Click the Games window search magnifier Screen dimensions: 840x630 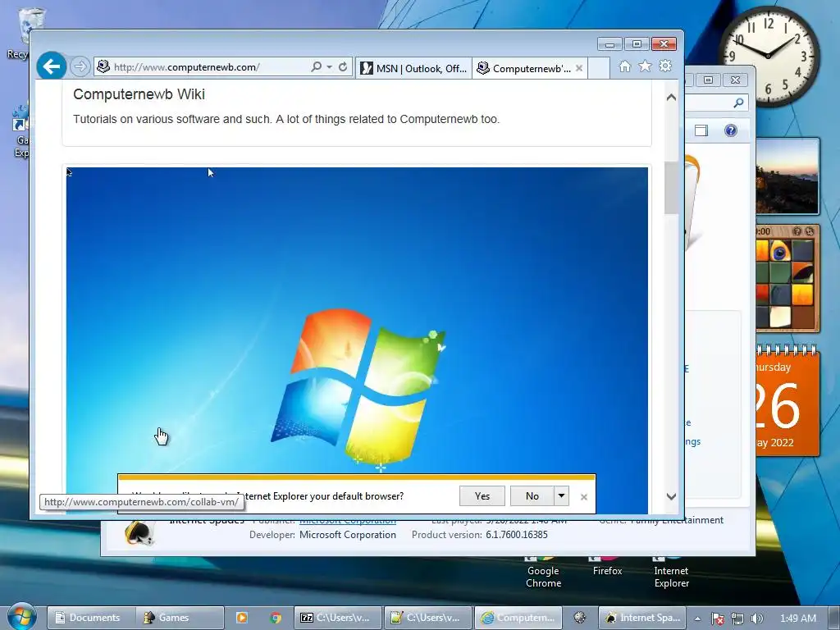[x=738, y=103]
